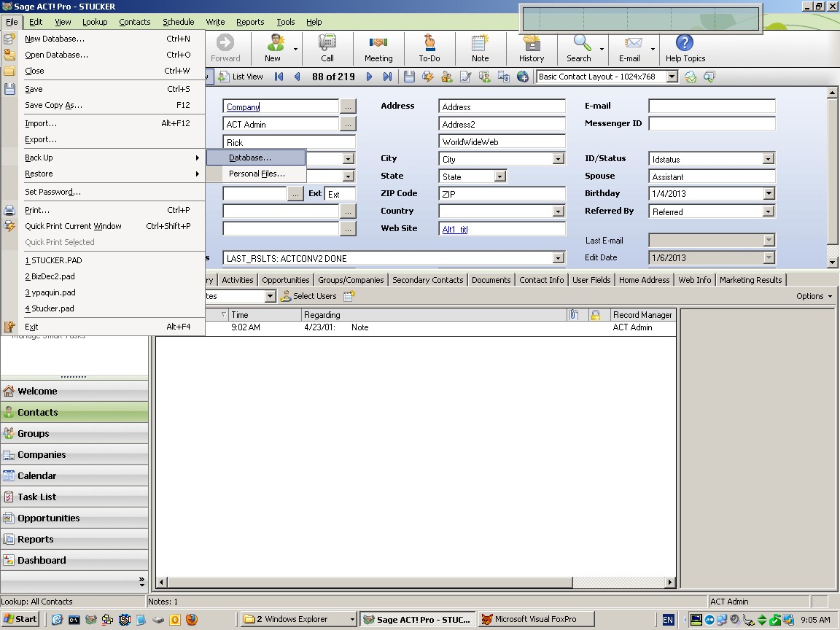Go to previous contact record arrow

pos(297,77)
